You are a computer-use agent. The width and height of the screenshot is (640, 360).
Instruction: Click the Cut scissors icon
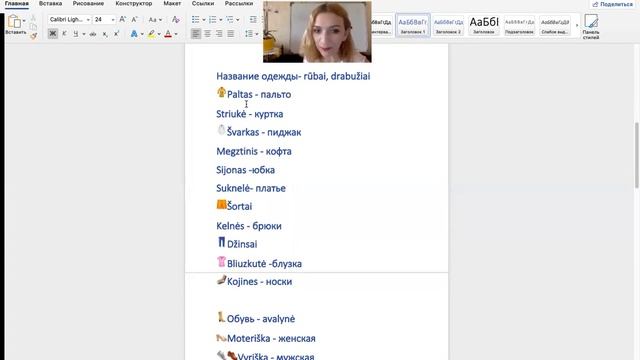point(33,18)
